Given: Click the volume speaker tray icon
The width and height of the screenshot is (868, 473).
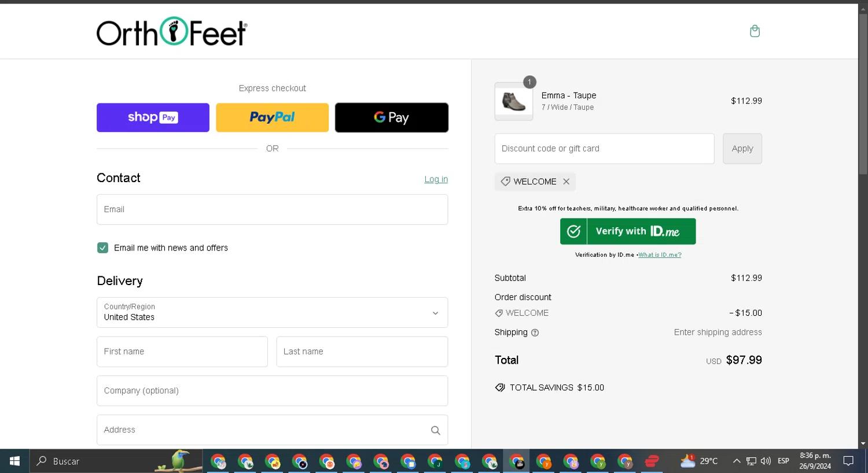Looking at the screenshot, I should coord(766,461).
